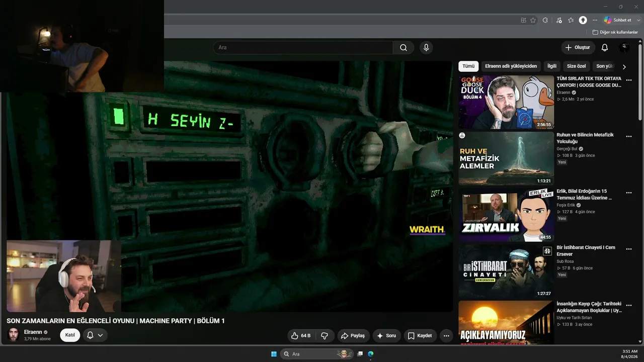Click the Katıl join button

click(70, 335)
